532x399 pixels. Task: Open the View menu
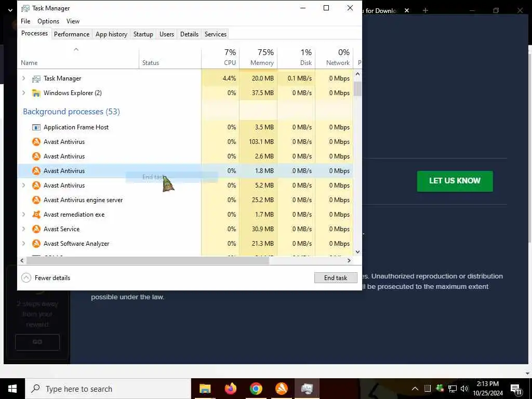(73, 21)
